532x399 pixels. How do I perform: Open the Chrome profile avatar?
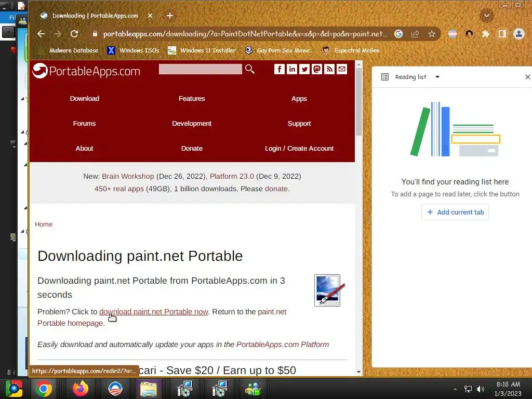(519, 34)
